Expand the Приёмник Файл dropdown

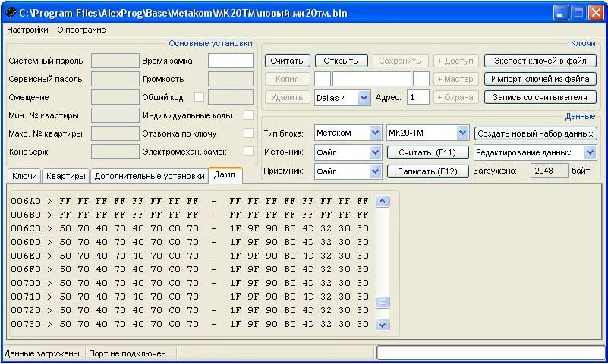pos(375,171)
